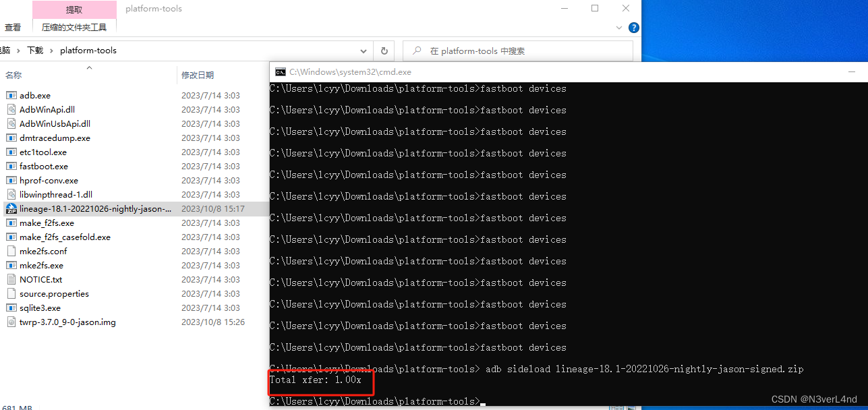This screenshot has height=410, width=868.
Task: Select the lineage-18.1 zip archive icon
Action: coord(11,209)
